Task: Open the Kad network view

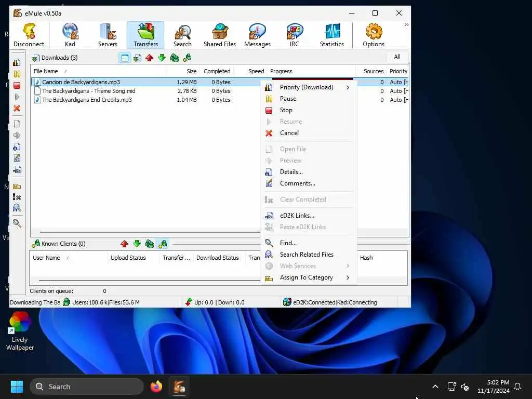Action: (70, 35)
